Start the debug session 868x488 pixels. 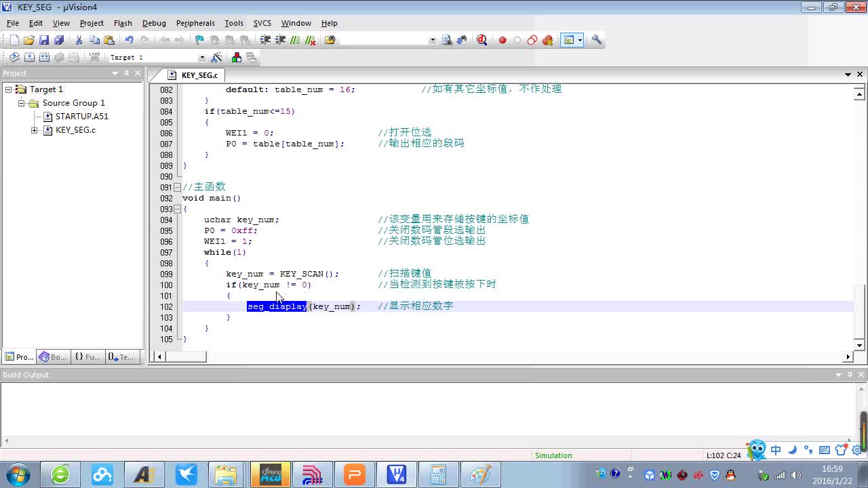point(481,40)
